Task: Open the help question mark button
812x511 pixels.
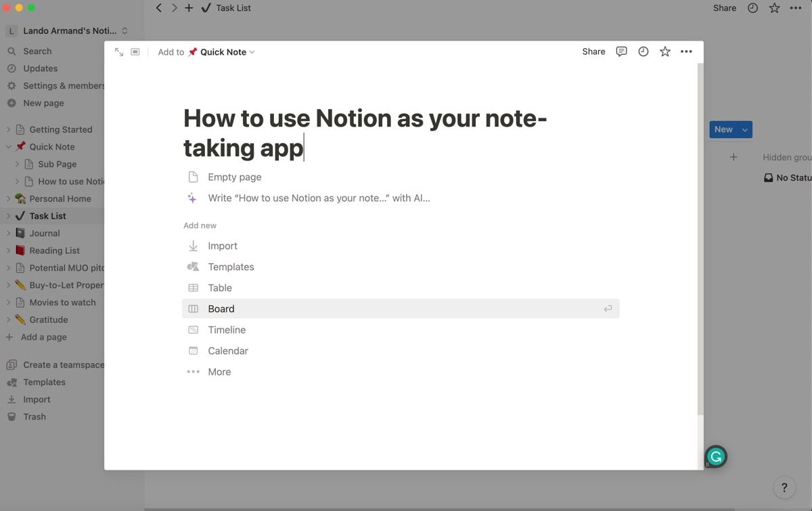Action: tap(784, 487)
